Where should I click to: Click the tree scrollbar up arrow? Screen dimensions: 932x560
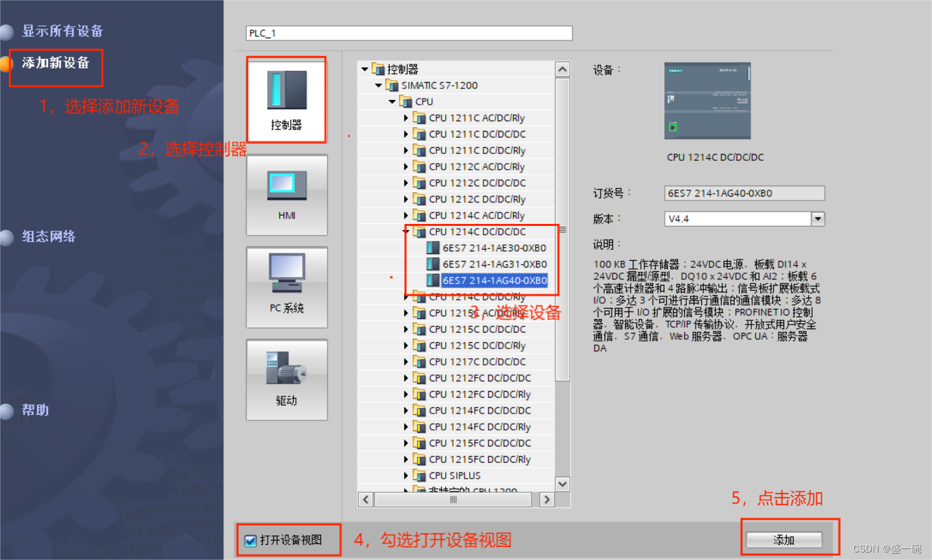pyautogui.click(x=562, y=69)
